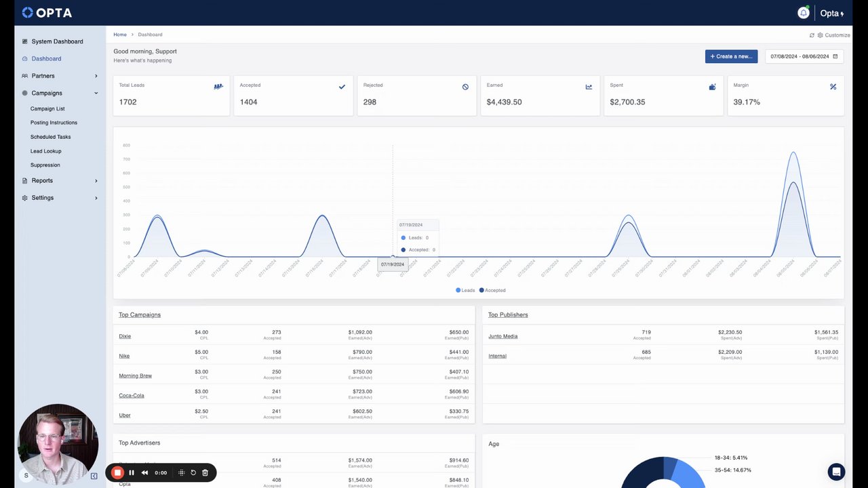Expand the Partners menu chevron
This screenshot has height=488, width=868.
click(x=96, y=76)
